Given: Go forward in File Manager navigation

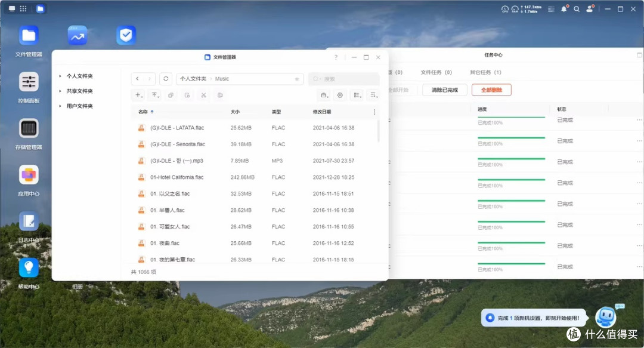Looking at the screenshot, I should (x=150, y=79).
